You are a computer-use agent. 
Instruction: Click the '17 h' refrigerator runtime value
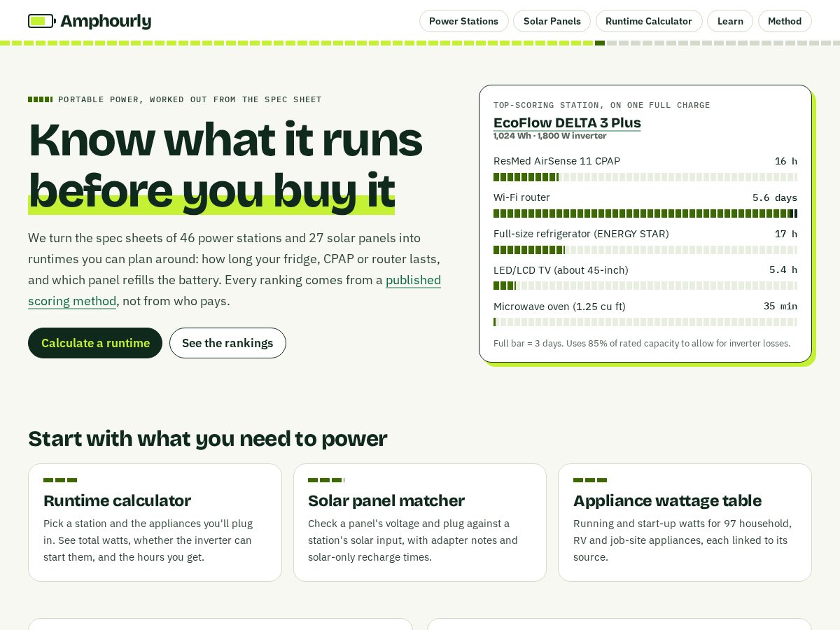tap(786, 234)
